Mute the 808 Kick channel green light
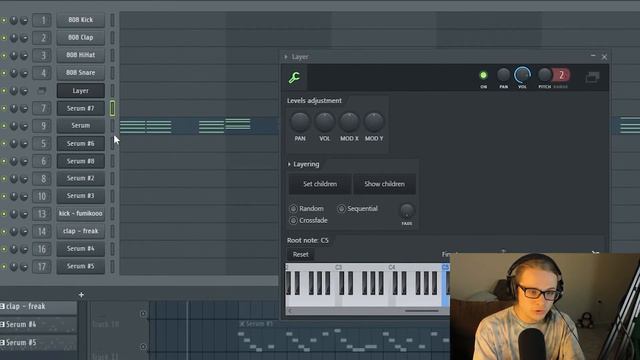The height and width of the screenshot is (360, 640). point(4,20)
